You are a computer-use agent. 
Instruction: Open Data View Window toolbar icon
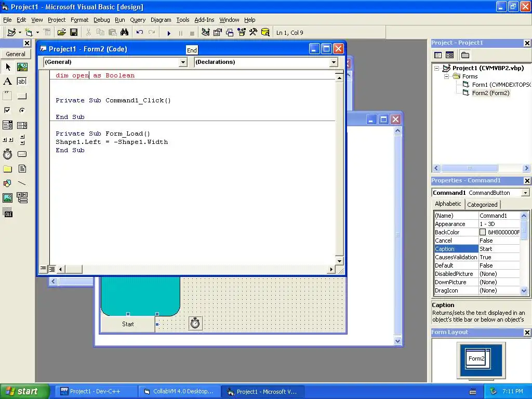(x=265, y=33)
